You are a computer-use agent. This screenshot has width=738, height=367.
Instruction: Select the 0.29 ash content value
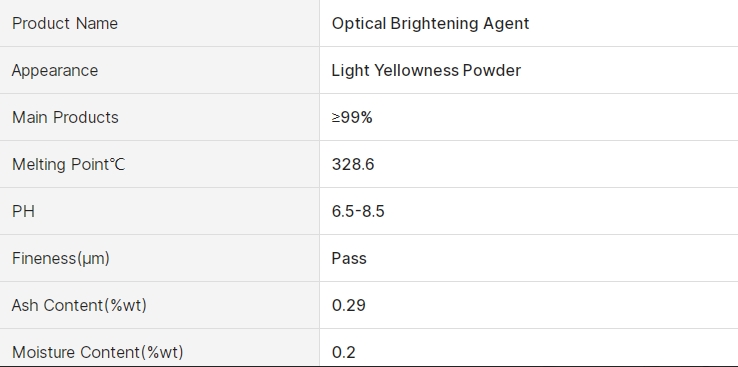(349, 305)
